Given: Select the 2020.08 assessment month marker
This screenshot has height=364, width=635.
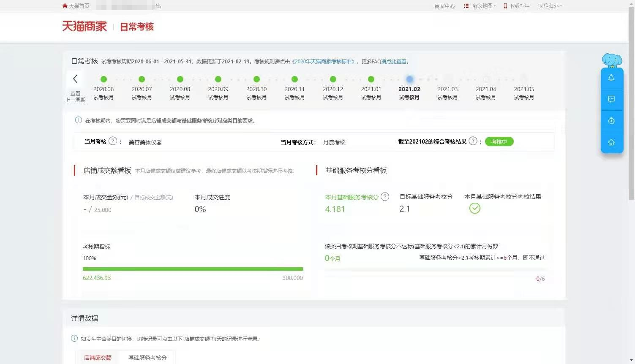Looking at the screenshot, I should pyautogui.click(x=180, y=79).
